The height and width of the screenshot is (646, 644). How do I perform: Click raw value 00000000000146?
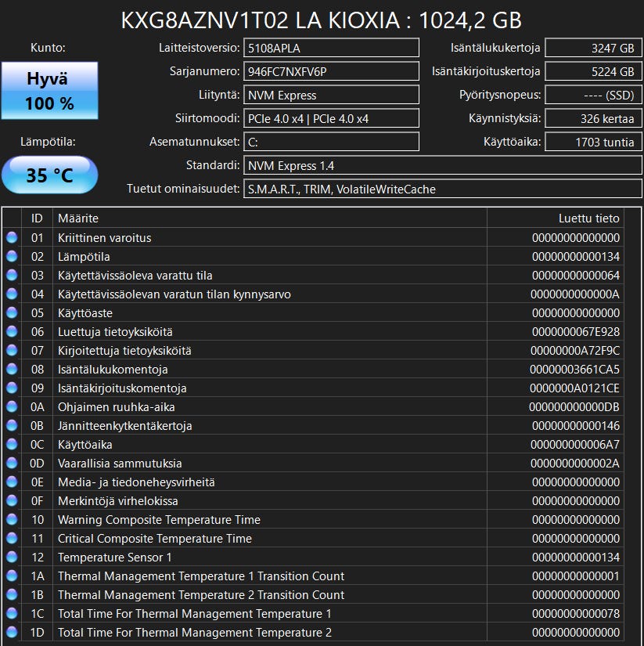tap(576, 426)
